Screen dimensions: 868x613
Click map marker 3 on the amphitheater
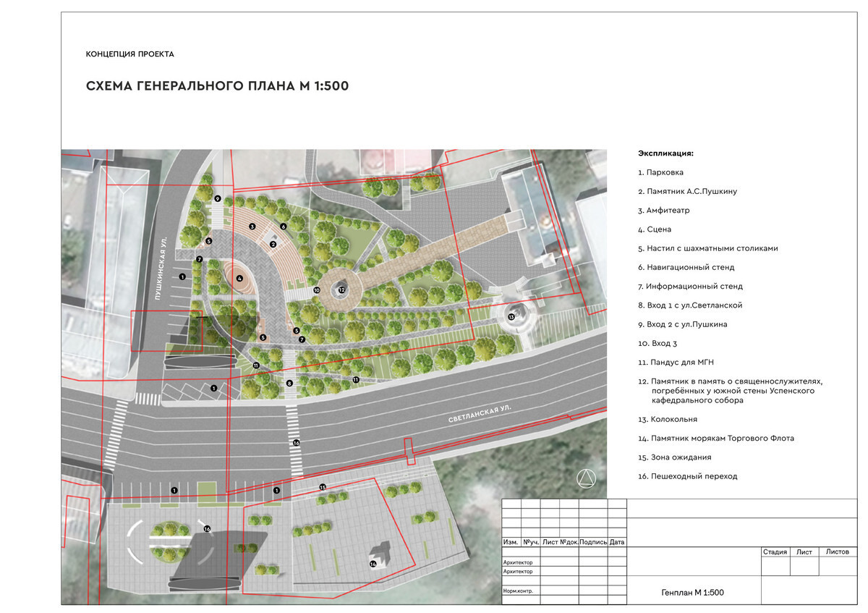point(252,227)
